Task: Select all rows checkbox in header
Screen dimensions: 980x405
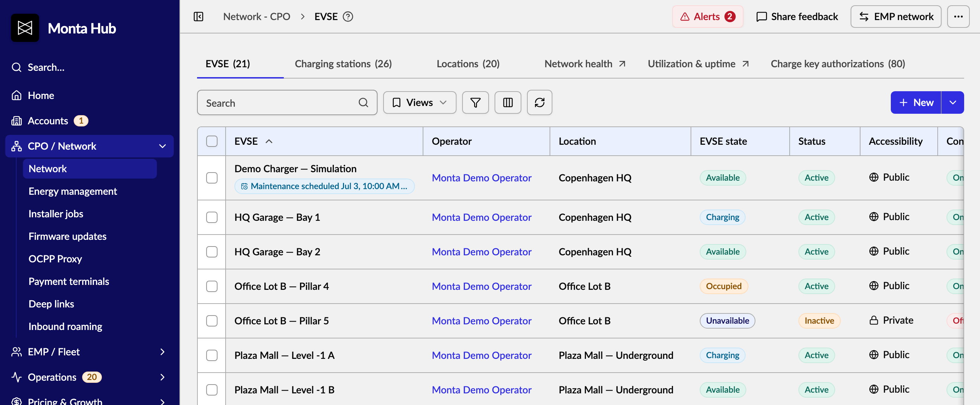Action: coord(212,141)
